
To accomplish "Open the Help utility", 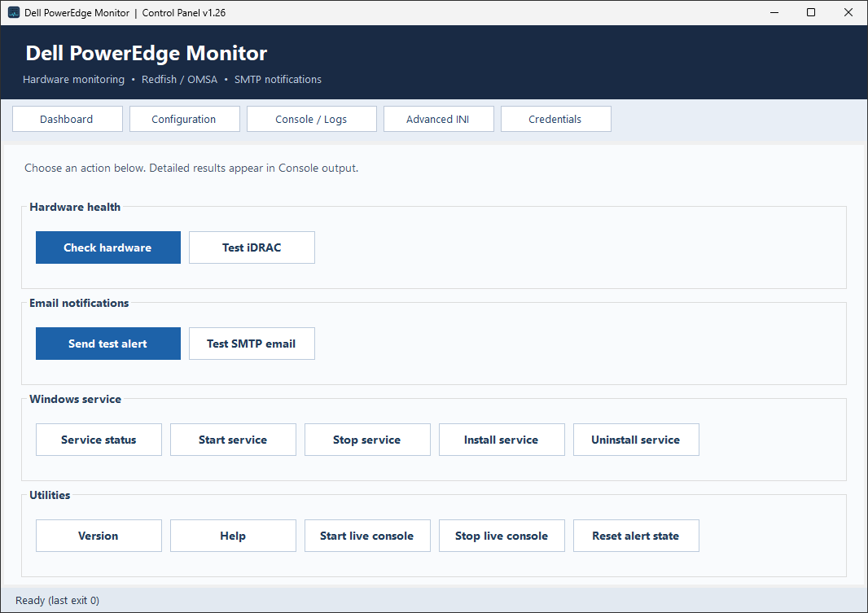I will pos(233,536).
